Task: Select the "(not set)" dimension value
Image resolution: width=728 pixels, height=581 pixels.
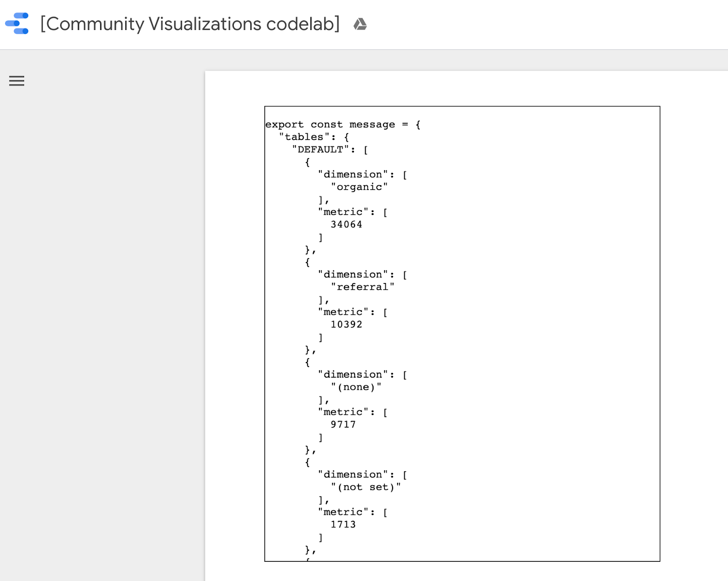Action: 365,487
